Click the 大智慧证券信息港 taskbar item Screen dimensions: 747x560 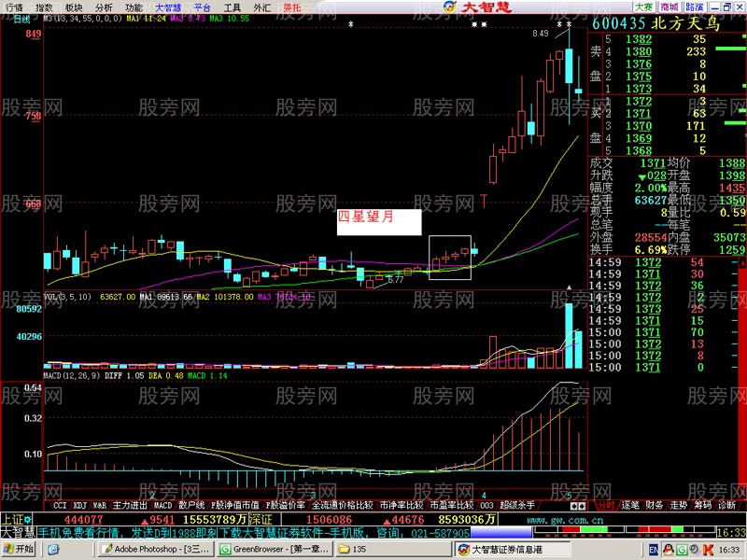tap(512, 549)
